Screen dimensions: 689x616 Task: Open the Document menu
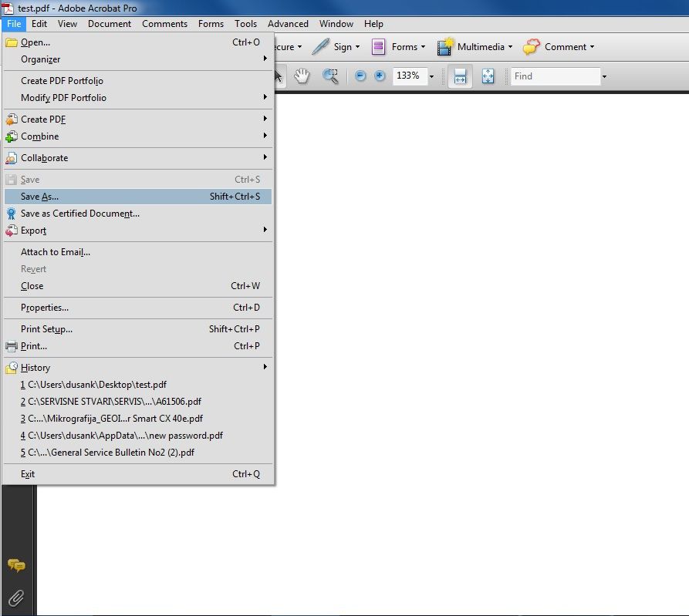[110, 24]
